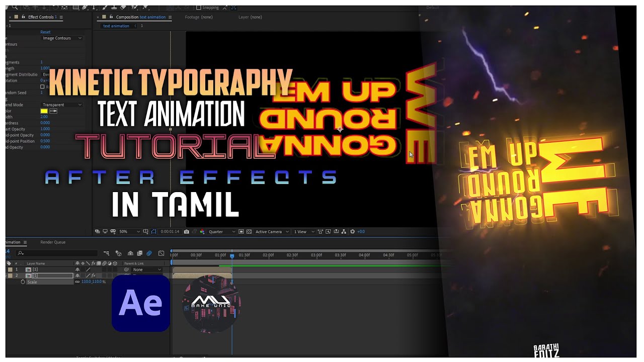Image resolution: width=644 pixels, height=362 pixels.
Task: Toggle the transparency grid in viewer
Action: click(x=249, y=231)
